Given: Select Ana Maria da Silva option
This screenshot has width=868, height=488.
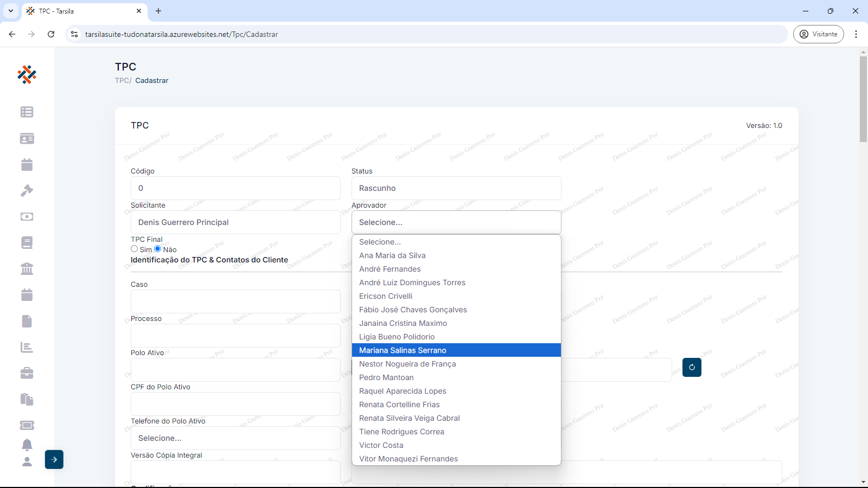Looking at the screenshot, I should (392, 255).
